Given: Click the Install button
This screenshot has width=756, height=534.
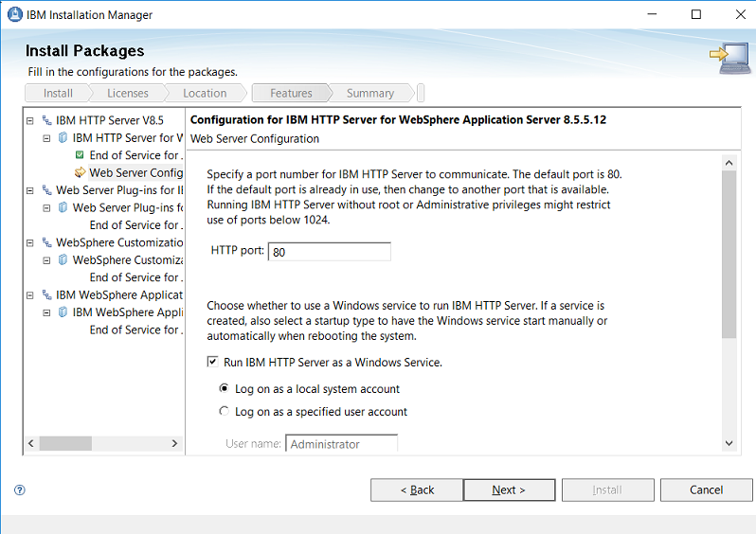Looking at the screenshot, I should pyautogui.click(x=607, y=490).
